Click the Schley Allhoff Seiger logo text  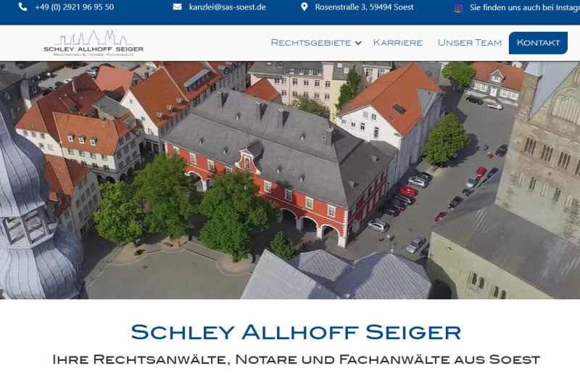pyautogui.click(x=94, y=49)
